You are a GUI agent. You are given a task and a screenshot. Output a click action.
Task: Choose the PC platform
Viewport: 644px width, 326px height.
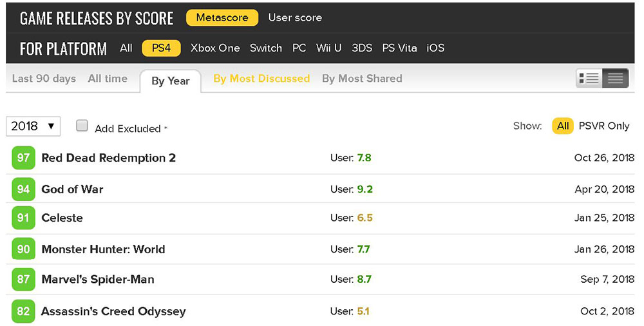pos(299,48)
